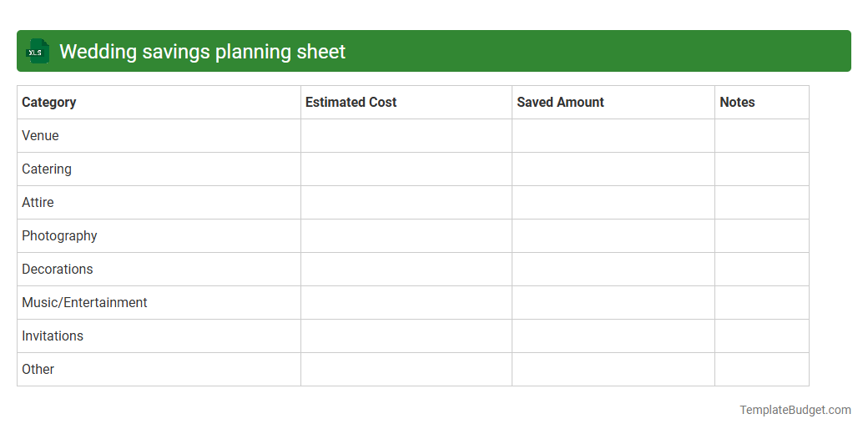This screenshot has width=868, height=434.
Task: Click the Estimated Cost cell for Music/Entertainment
Action: (x=406, y=303)
